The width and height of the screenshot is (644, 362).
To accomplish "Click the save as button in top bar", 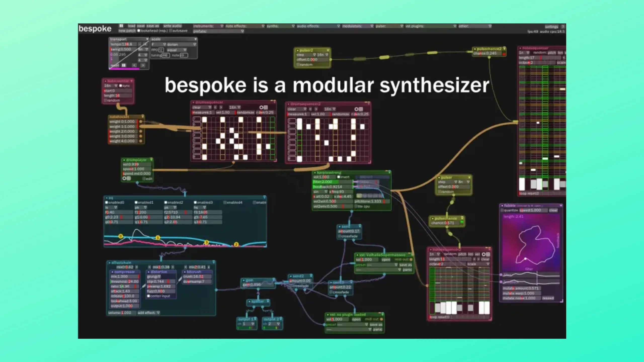I will [153, 26].
